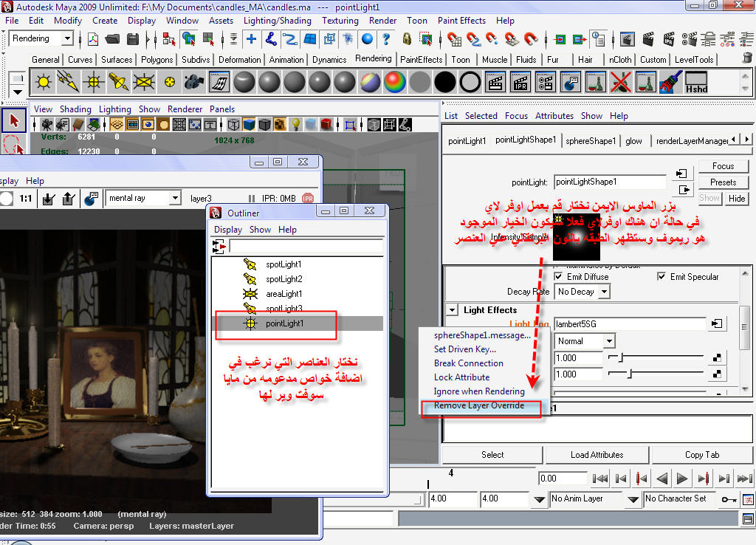The width and height of the screenshot is (756, 545).
Task: Choose Remove Layer Override from context menu
Action: (x=478, y=405)
